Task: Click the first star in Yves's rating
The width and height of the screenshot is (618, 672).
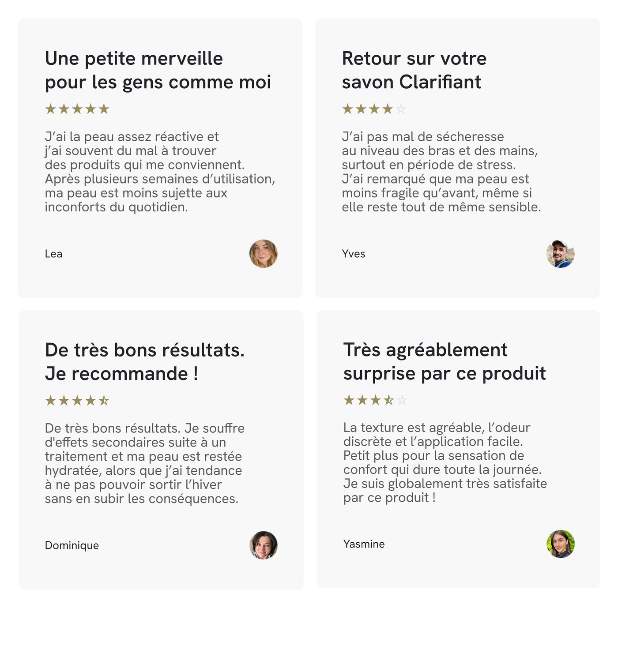Action: tap(348, 109)
